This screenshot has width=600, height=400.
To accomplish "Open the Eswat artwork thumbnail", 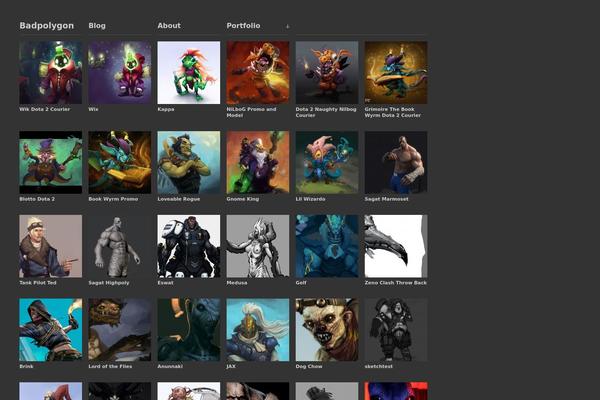I will (189, 246).
